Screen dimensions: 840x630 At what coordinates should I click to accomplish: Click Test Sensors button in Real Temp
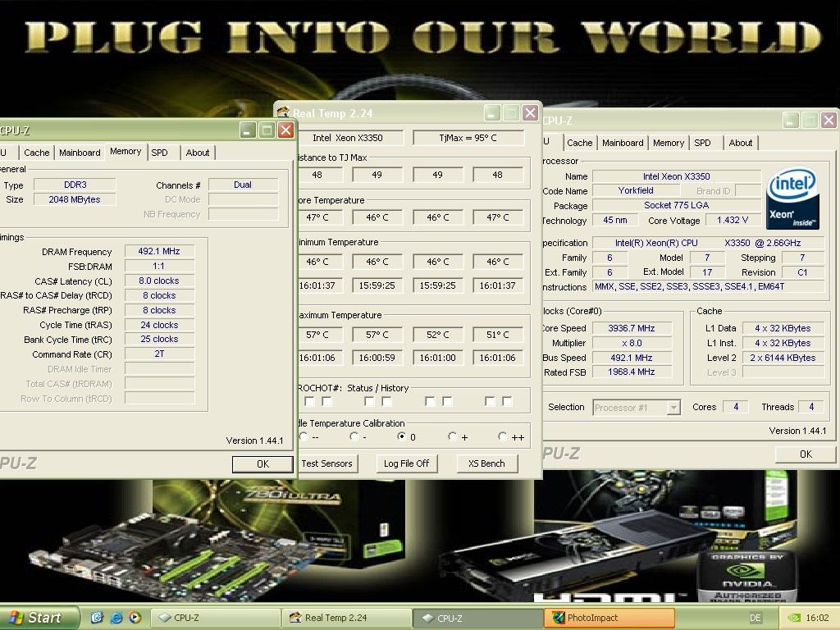click(x=326, y=463)
